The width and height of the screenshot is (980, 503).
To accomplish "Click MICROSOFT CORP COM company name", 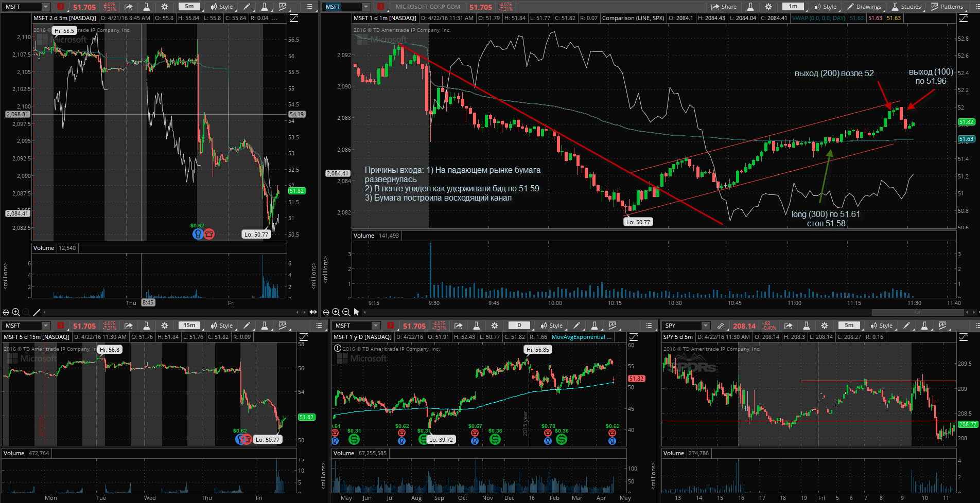I will 428,7.
